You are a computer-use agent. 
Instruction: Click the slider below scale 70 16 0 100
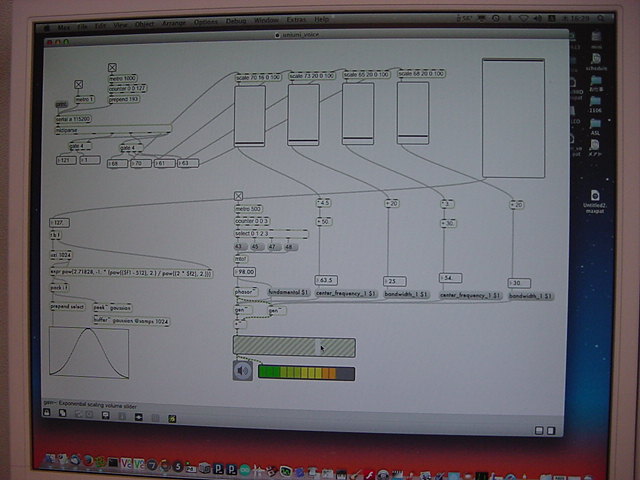[x=249, y=116]
